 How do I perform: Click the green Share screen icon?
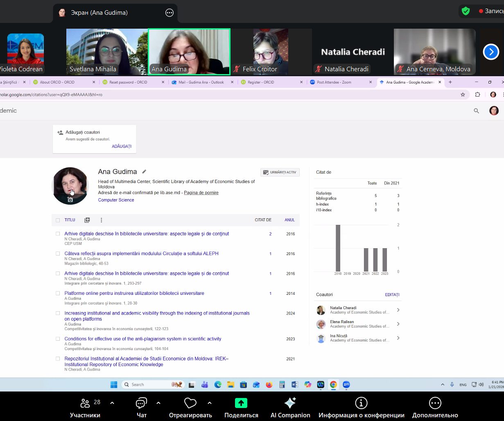(x=241, y=403)
